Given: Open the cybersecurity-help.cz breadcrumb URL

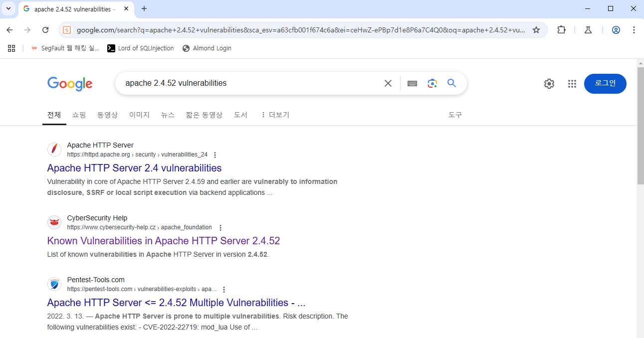Looking at the screenshot, I should pyautogui.click(x=139, y=227).
